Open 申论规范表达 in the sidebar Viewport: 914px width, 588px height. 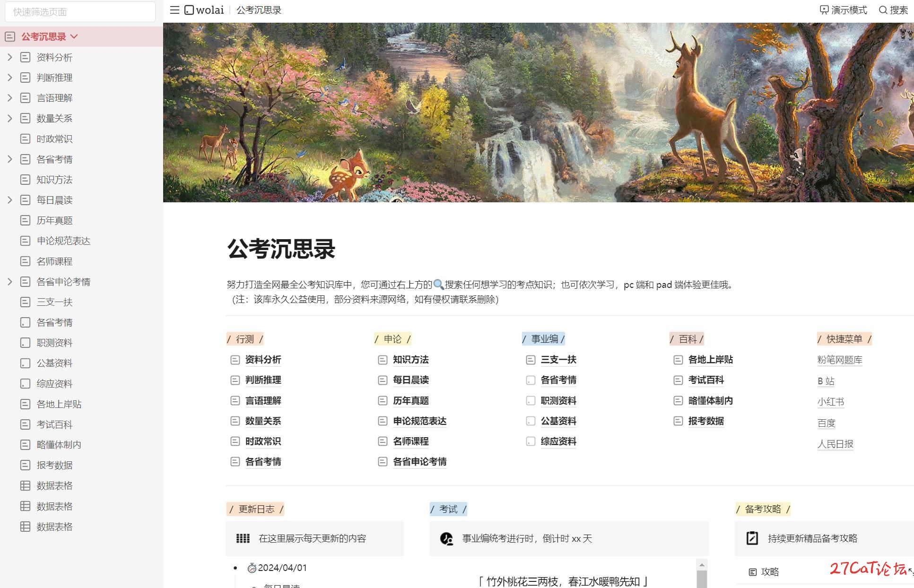click(x=64, y=241)
